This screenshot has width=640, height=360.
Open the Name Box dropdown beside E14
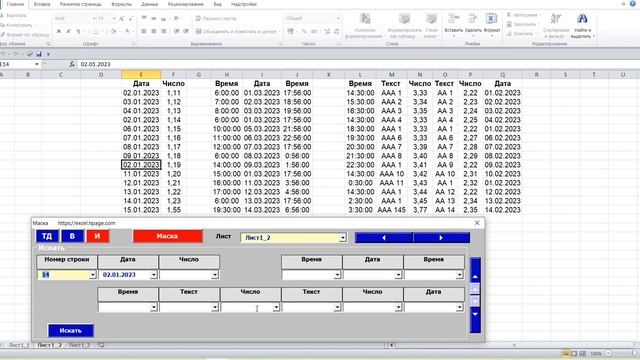click(x=37, y=64)
